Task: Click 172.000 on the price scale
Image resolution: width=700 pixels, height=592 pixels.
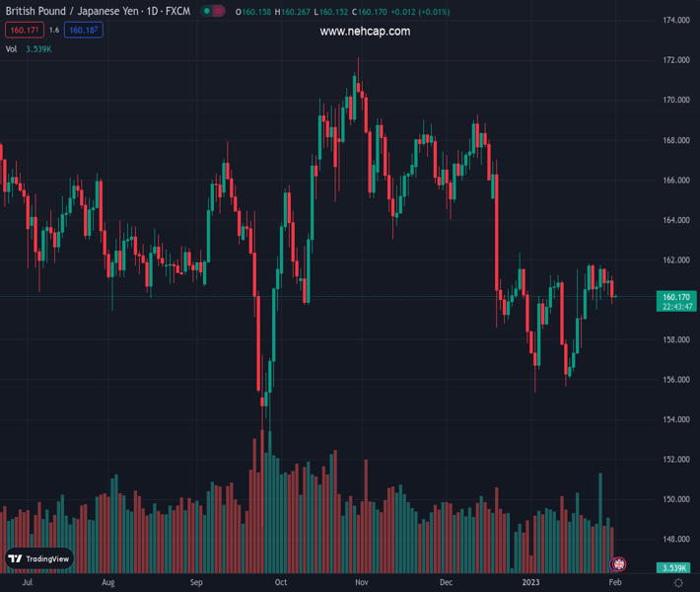Action: (x=675, y=60)
